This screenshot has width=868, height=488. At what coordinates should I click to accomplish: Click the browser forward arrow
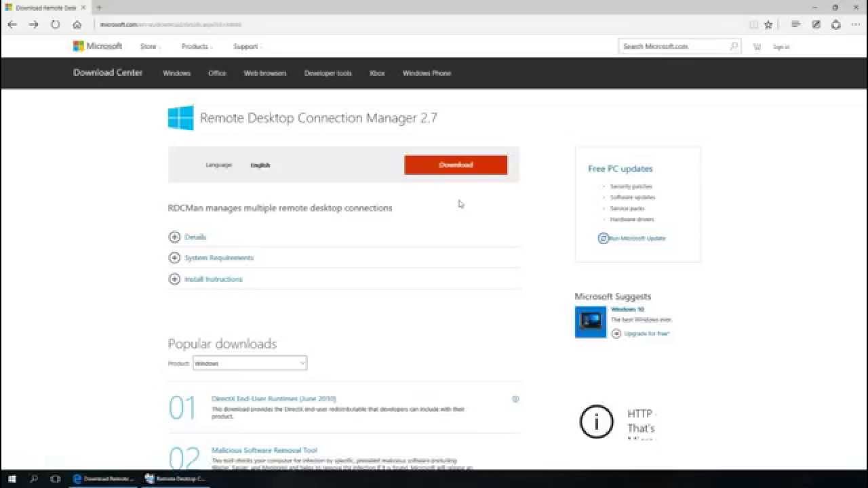click(33, 24)
